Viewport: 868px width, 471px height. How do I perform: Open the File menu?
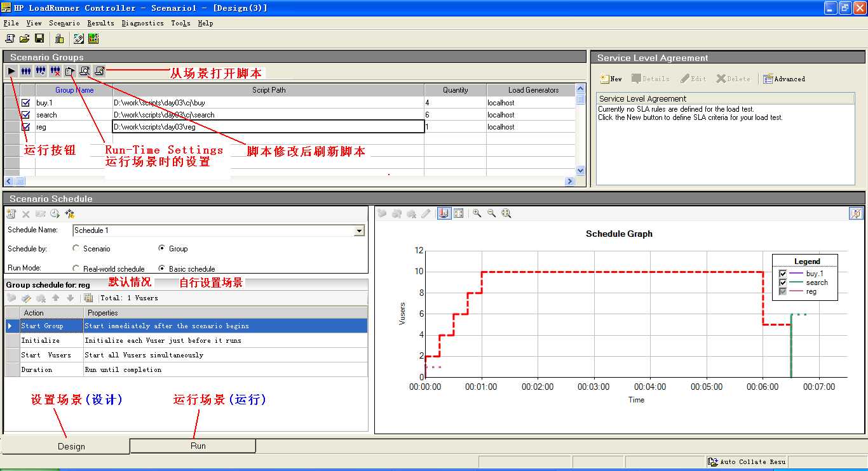pyautogui.click(x=11, y=23)
